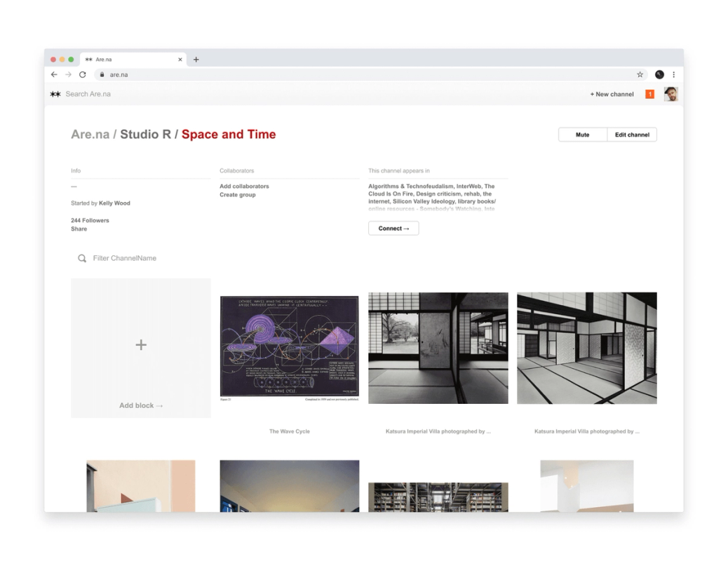Click the magnifier icon beside Filter ChannelName

pos(82,258)
